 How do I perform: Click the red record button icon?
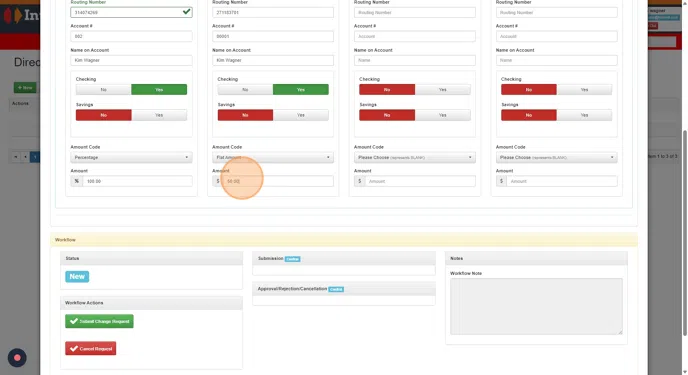(x=17, y=358)
